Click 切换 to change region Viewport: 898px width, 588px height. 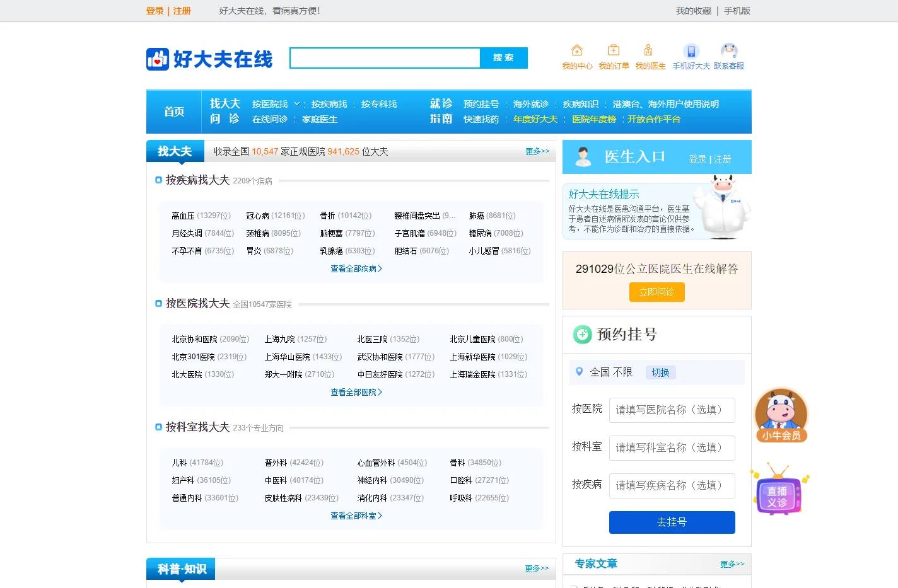[x=660, y=372]
